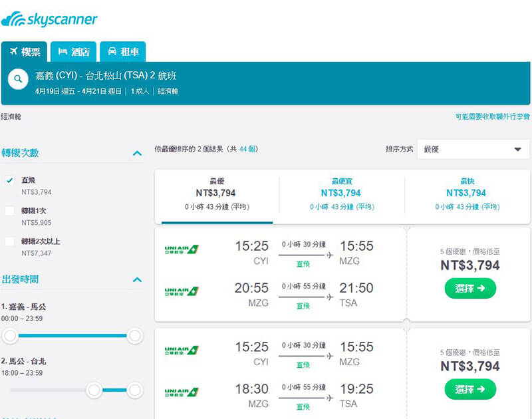
Task: Open the 可能需要收取額外行李費 link
Action: tap(492, 116)
